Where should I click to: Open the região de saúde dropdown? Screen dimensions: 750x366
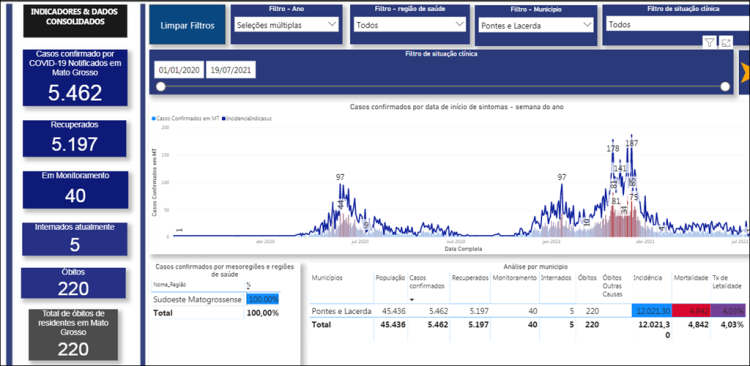[410, 25]
